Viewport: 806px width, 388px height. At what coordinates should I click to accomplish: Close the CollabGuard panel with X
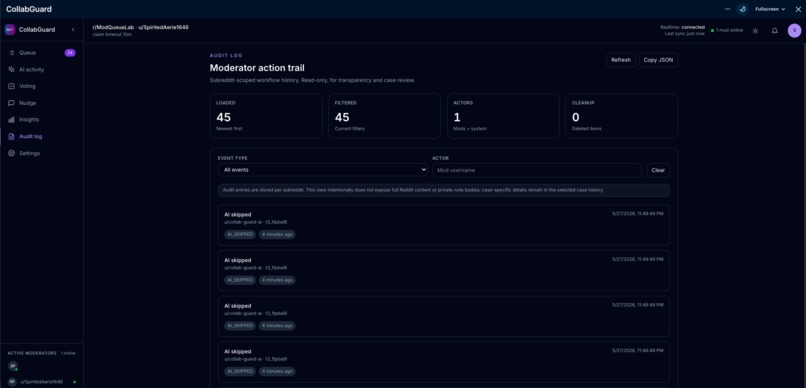coord(798,9)
